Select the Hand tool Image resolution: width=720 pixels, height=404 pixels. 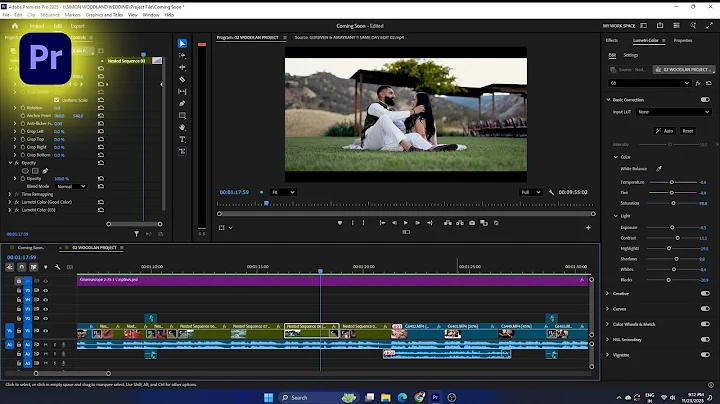tap(182, 127)
